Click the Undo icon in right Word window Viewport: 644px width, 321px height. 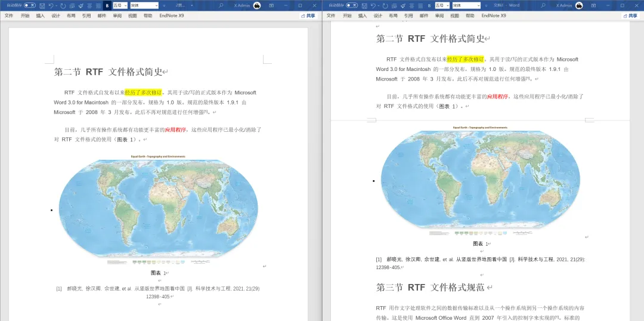tap(373, 5)
